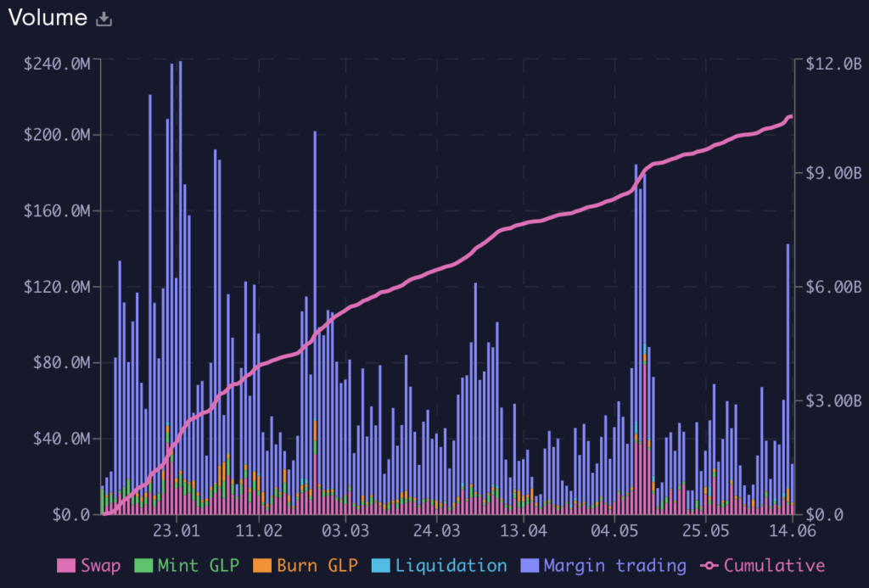
Task: Toggle the Swap series via its legend label
Action: 100,565
